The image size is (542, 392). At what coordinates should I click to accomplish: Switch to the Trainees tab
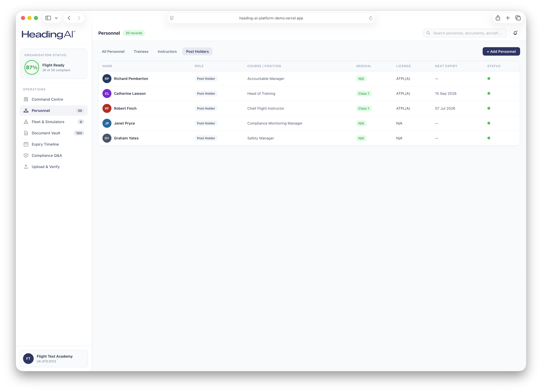pos(141,51)
